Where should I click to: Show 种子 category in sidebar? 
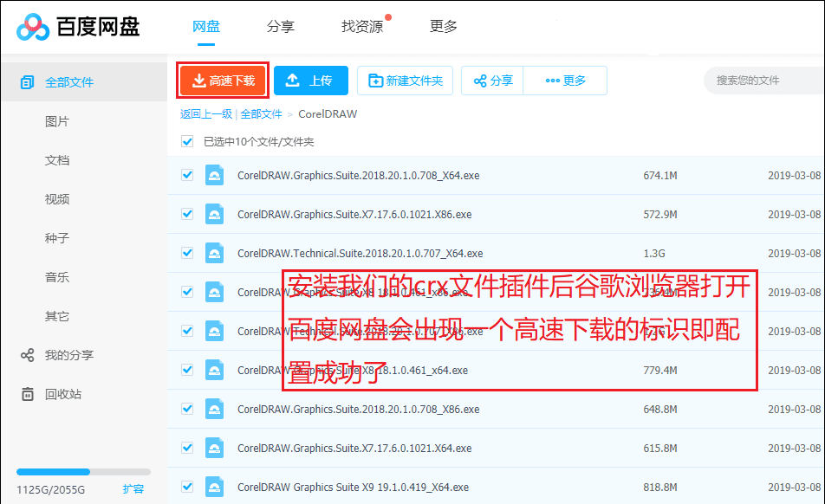click(x=57, y=238)
